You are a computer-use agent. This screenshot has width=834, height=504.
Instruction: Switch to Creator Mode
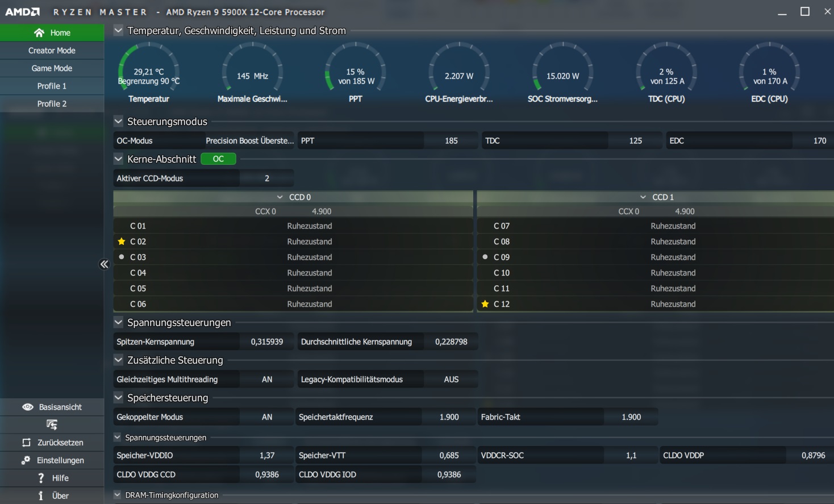pyautogui.click(x=52, y=51)
